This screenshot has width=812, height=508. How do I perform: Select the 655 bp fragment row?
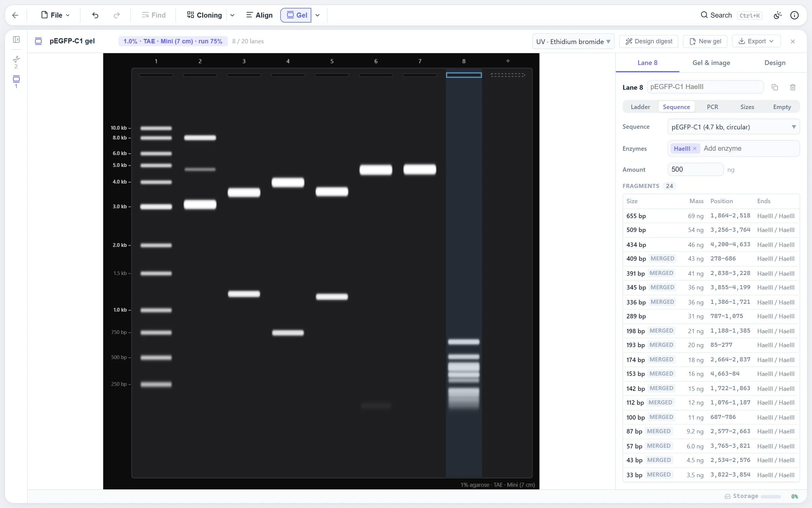(x=711, y=216)
